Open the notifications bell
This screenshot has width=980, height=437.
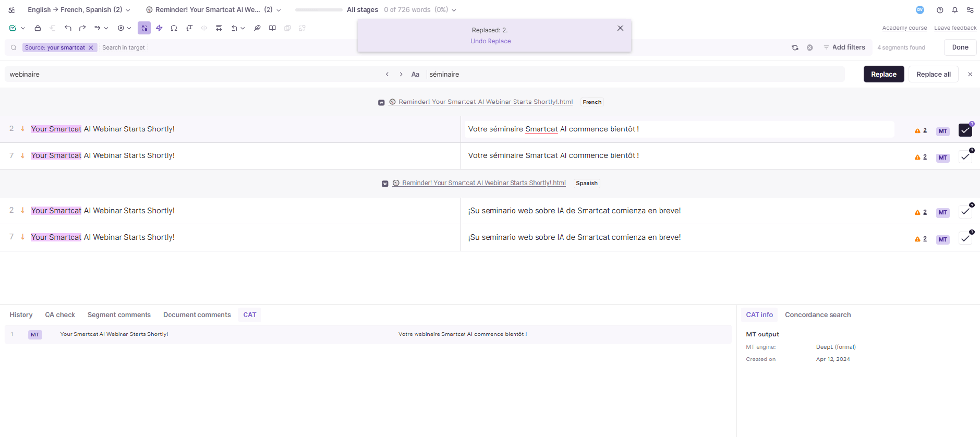tap(955, 10)
